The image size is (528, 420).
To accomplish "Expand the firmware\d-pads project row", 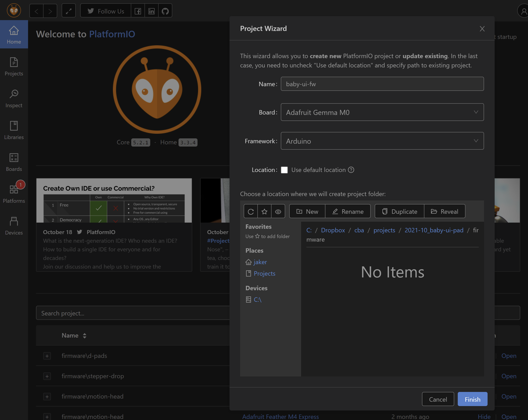I will (x=47, y=356).
